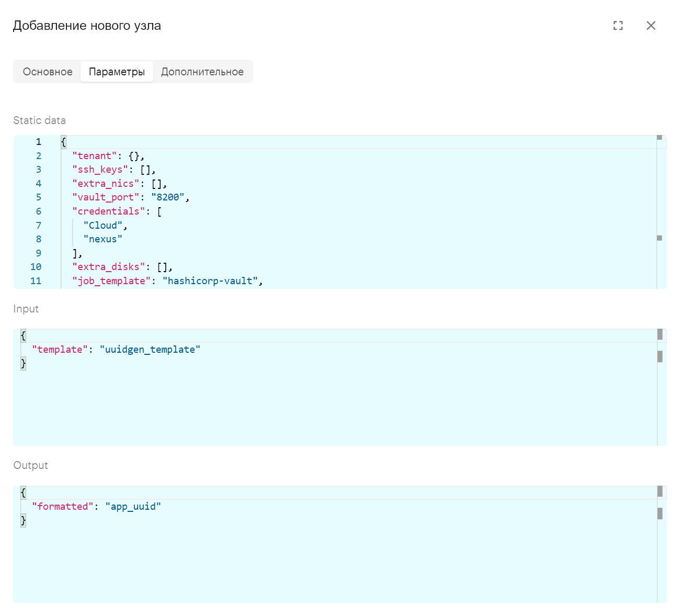Select the Параметры tab
The height and width of the screenshot is (616, 680).
pos(117,72)
